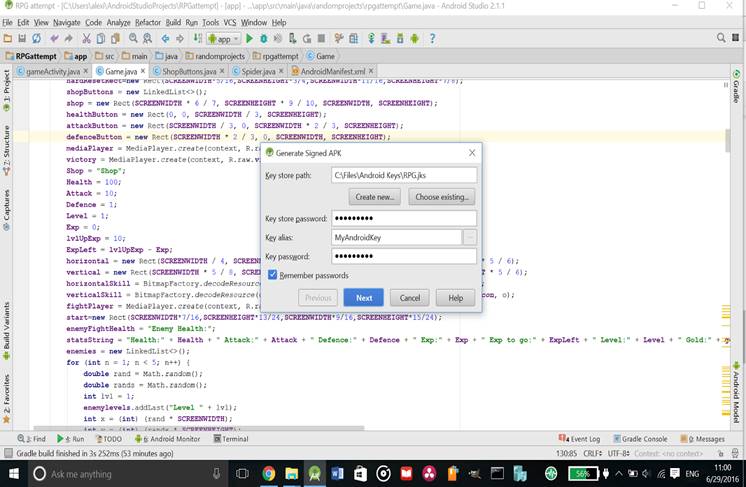This screenshot has width=746, height=487.
Task: Click the Open folder toolbar icon
Action: tap(8, 39)
